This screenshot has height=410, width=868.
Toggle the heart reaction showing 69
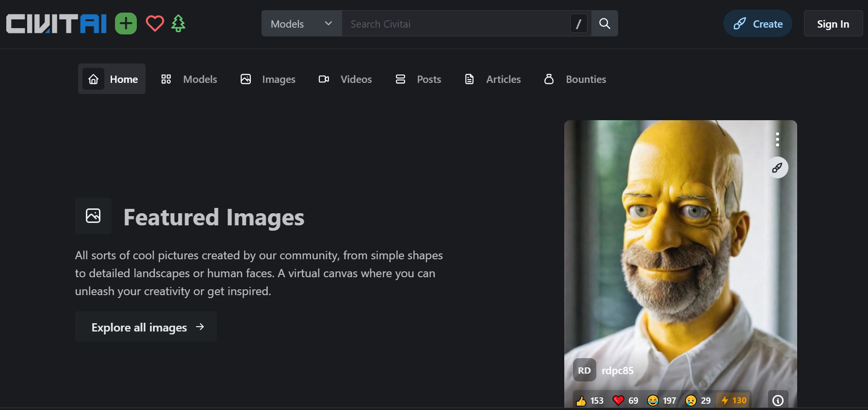point(625,400)
